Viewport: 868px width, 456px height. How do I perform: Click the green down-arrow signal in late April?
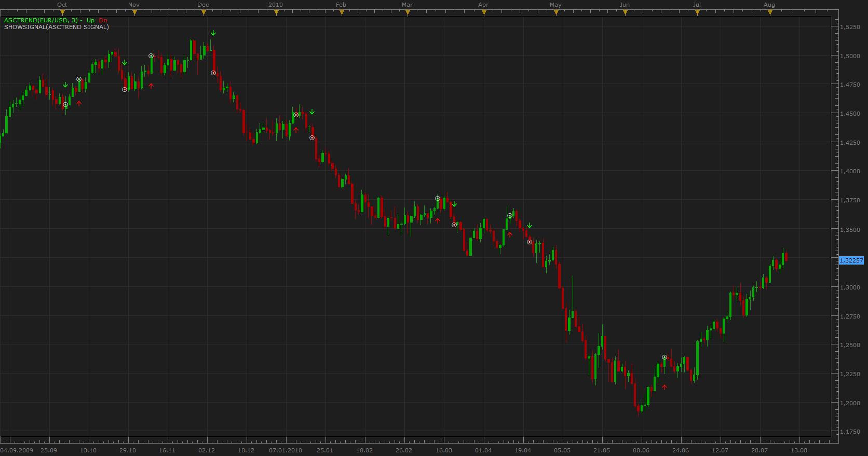530,226
